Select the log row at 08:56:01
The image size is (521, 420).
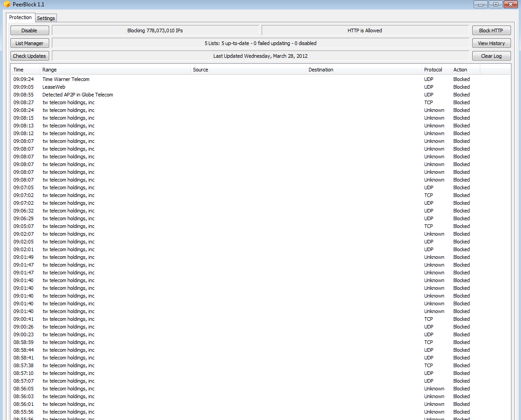point(260,404)
